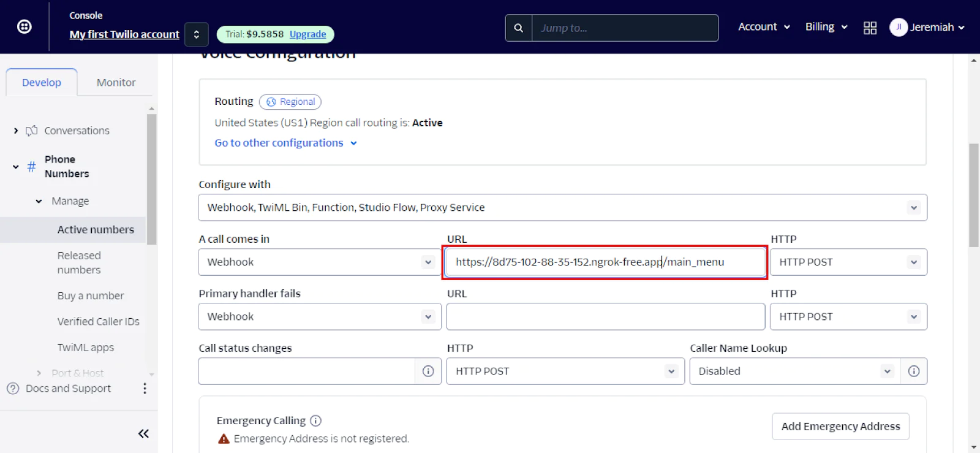The height and width of the screenshot is (453, 980).
Task: Collapse the Phone Numbers section chevron
Action: click(x=16, y=166)
